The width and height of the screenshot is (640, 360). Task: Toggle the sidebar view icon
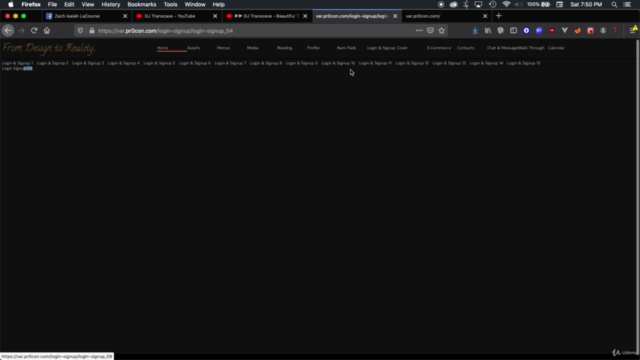click(513, 31)
